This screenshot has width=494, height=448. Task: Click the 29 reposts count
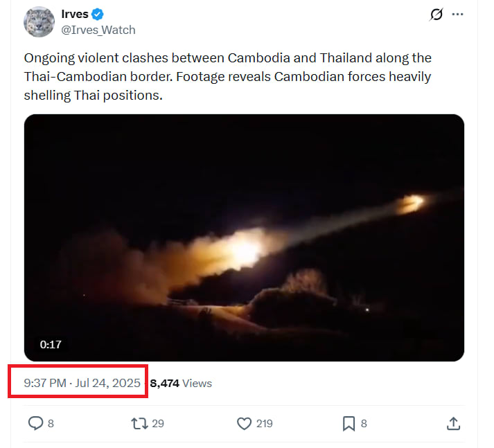pyautogui.click(x=158, y=423)
